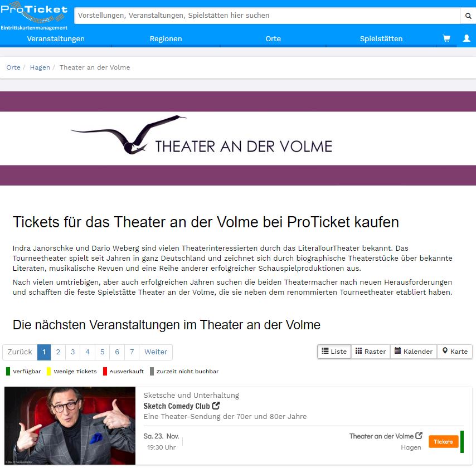Click the ProTicket logo
The height and width of the screenshot is (468, 476).
coord(34,16)
